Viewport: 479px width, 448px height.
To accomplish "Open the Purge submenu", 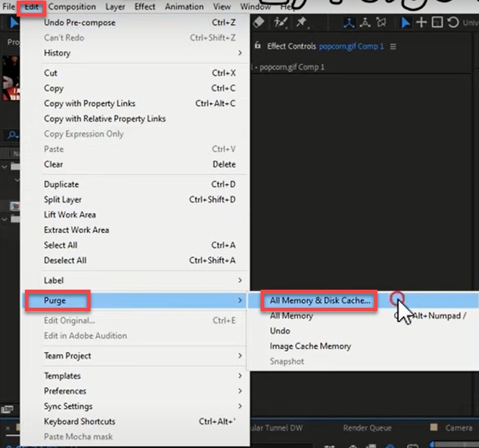I will (134, 301).
